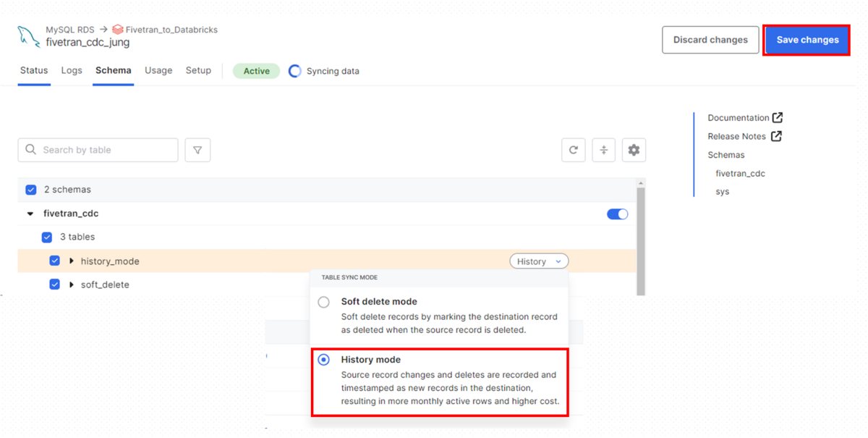Uncheck the history_mode table checkbox
This screenshot has height=438, width=868.
pos(54,261)
